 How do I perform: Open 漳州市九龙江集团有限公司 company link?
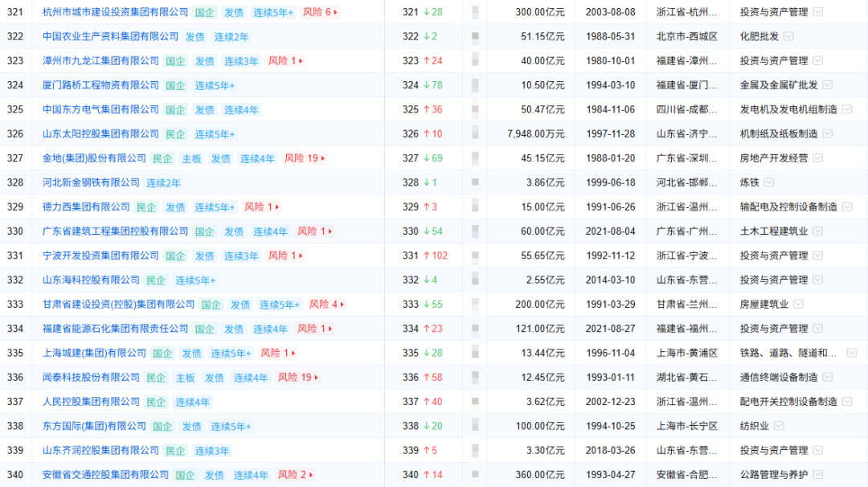click(x=100, y=61)
